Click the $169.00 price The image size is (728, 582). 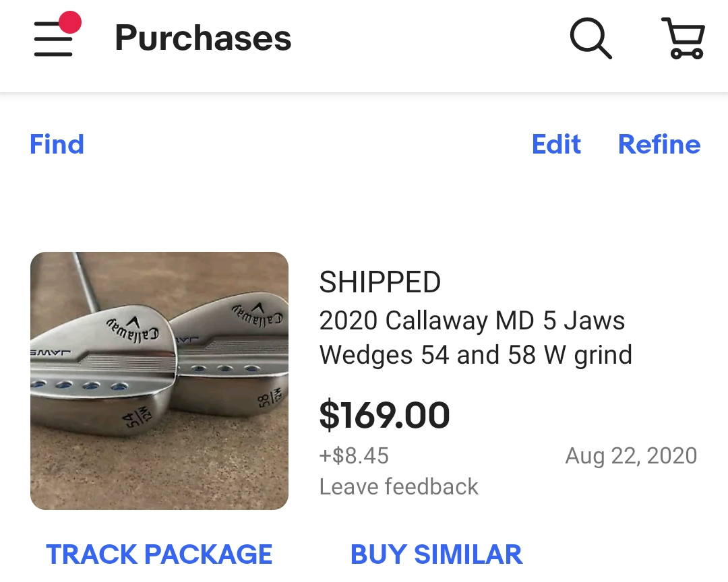click(x=384, y=415)
